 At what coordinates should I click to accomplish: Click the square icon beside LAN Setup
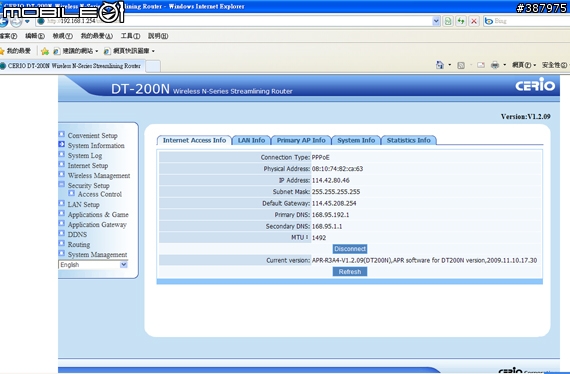(x=61, y=203)
